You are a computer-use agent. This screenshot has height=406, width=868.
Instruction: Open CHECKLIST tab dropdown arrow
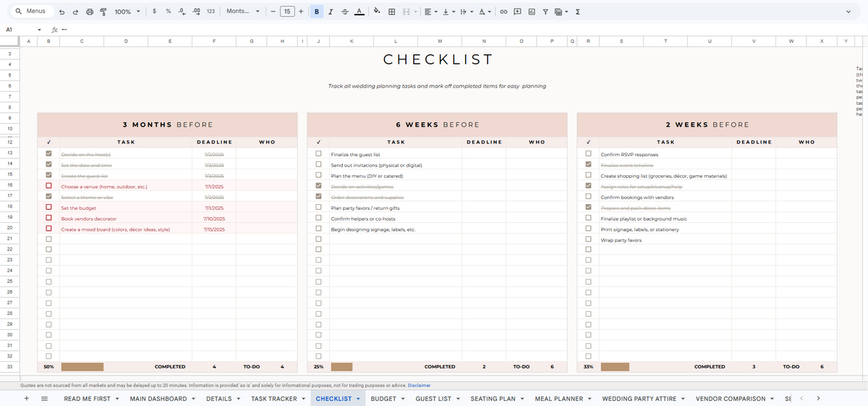[359, 399]
